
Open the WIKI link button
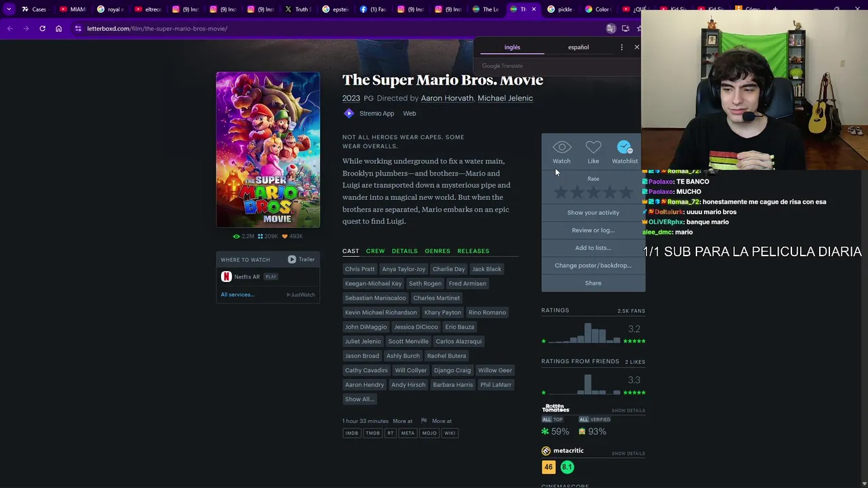[450, 433]
